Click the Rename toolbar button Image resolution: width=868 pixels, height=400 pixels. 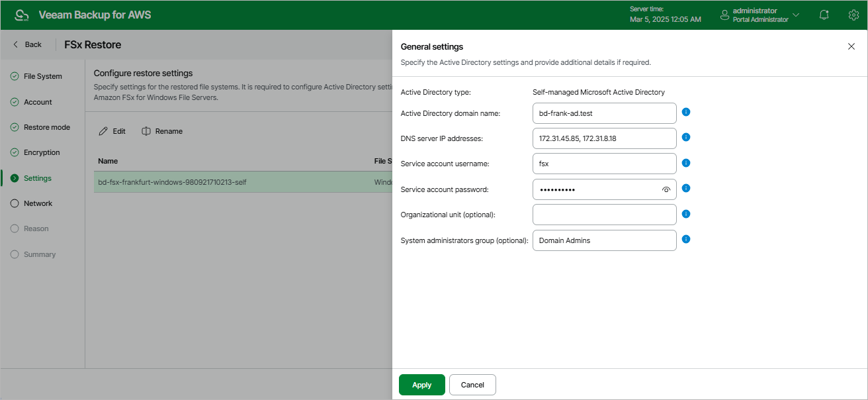click(x=162, y=131)
